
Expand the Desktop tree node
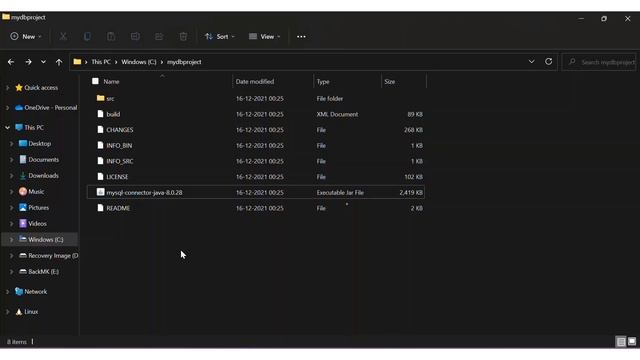click(x=11, y=144)
